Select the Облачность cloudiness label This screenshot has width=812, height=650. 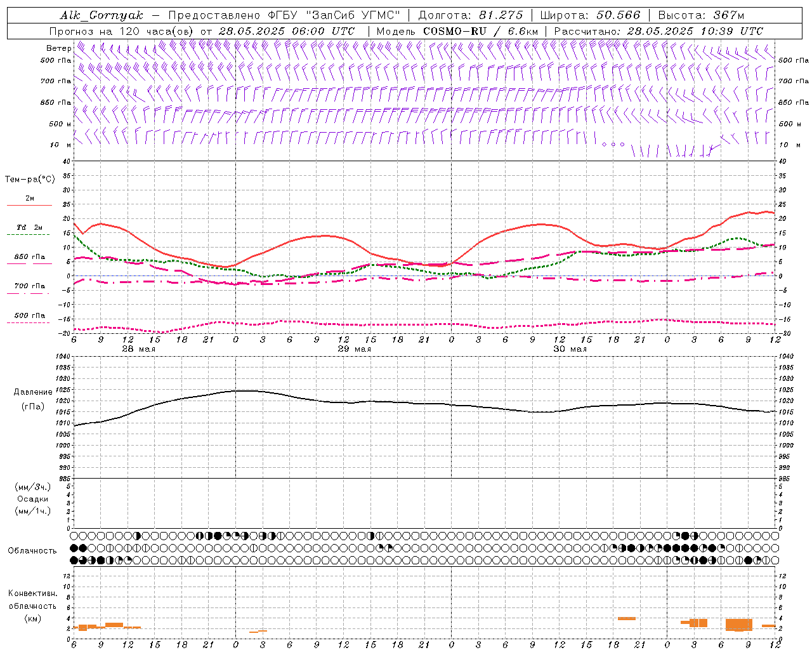point(32,551)
